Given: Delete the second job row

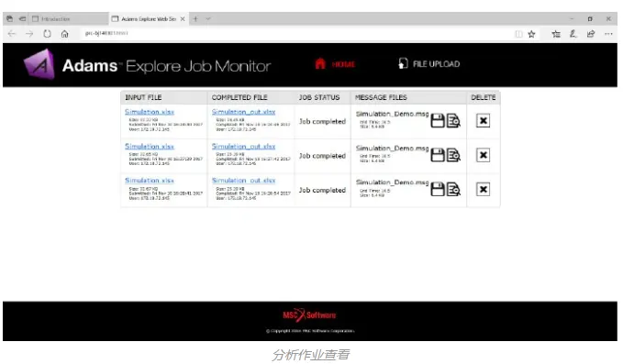Looking at the screenshot, I should (484, 155).
